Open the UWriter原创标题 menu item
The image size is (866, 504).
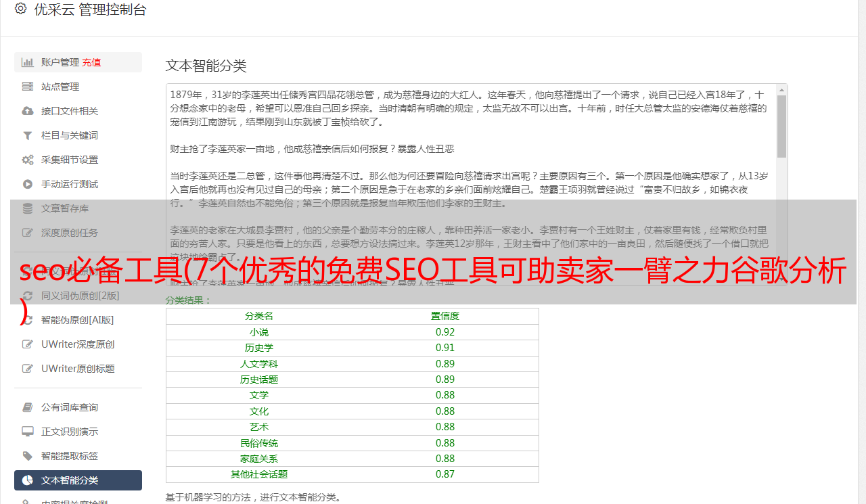tap(78, 369)
